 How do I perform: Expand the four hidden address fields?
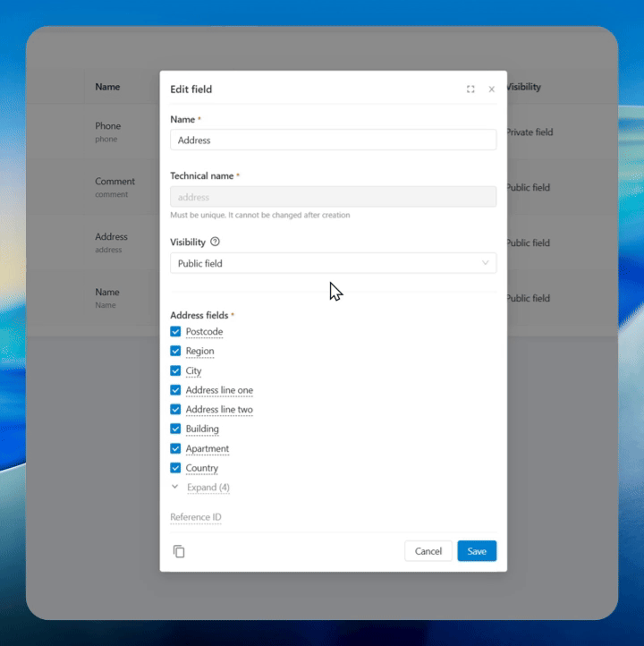[208, 487]
